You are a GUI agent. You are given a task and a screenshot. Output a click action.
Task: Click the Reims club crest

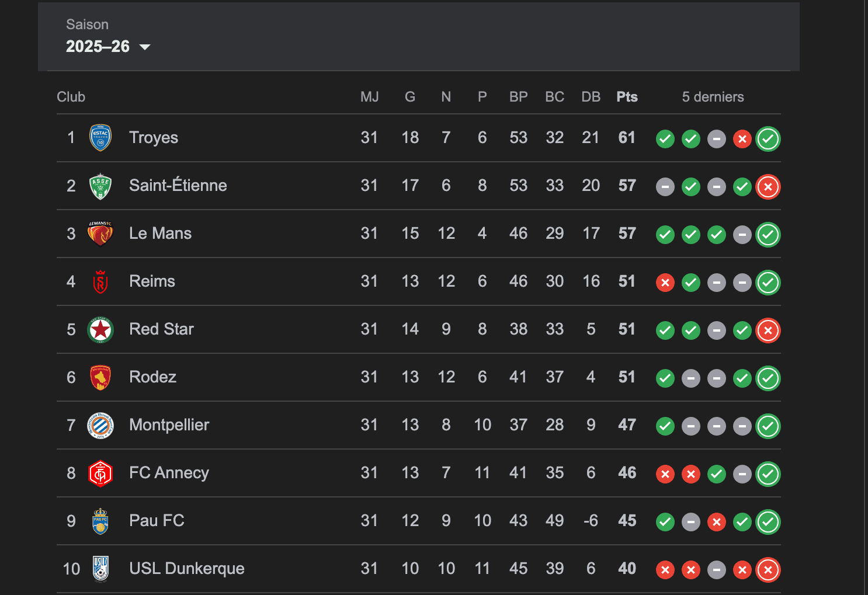100,281
